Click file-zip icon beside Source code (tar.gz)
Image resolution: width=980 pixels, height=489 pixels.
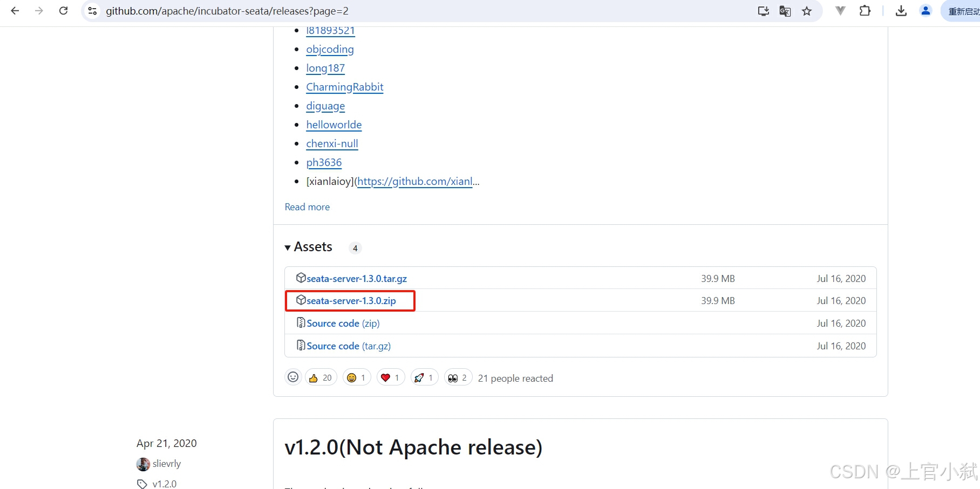pos(301,345)
